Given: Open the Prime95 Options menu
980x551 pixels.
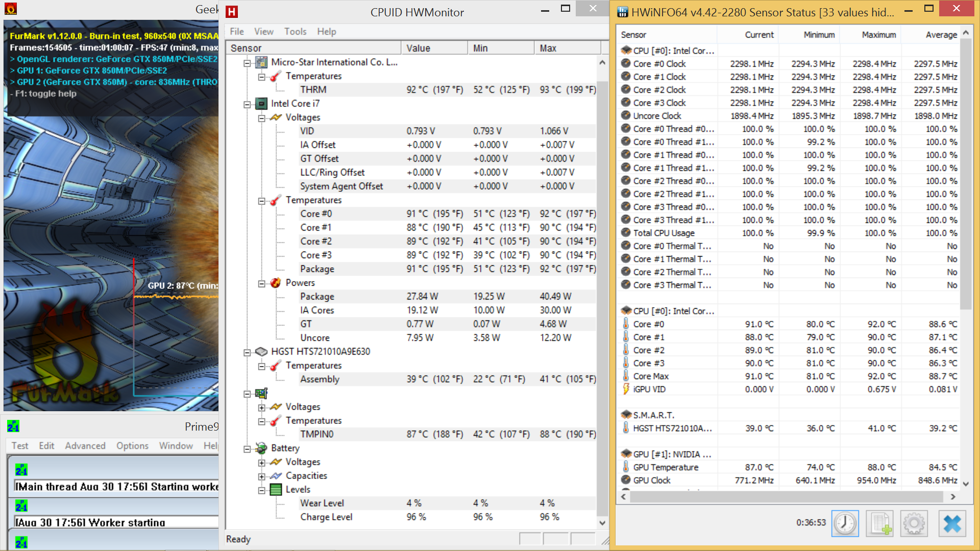Looking at the screenshot, I should 132,445.
